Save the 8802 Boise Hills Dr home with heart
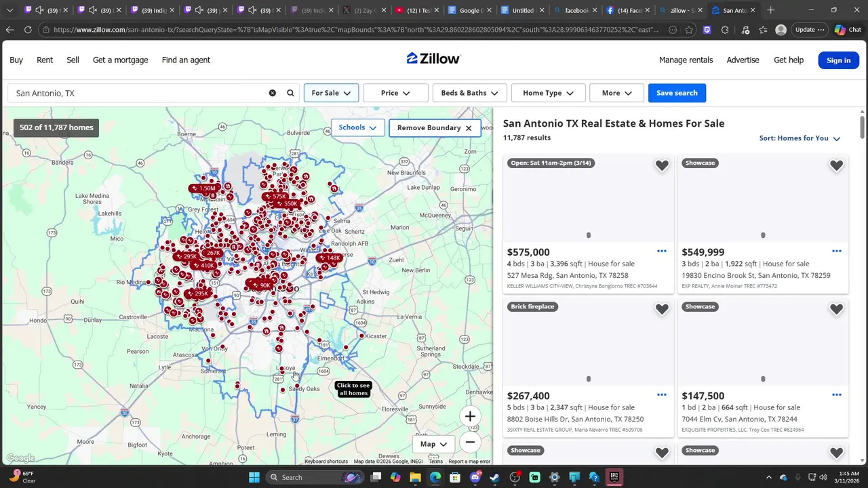This screenshot has width=868, height=488. 662,309
